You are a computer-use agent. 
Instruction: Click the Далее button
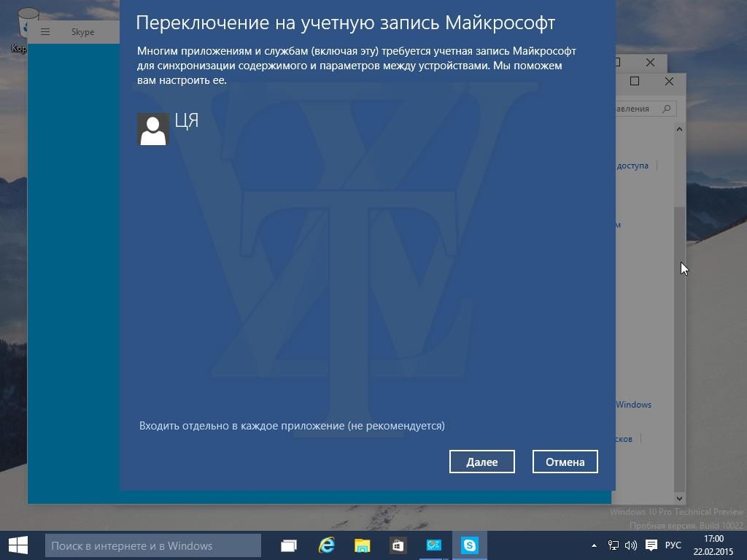[481, 462]
